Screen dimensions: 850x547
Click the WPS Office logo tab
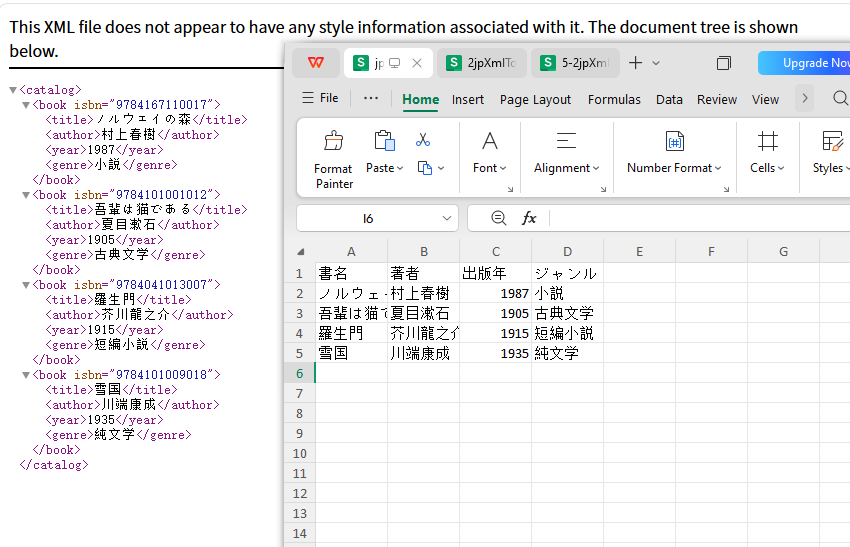coord(316,63)
